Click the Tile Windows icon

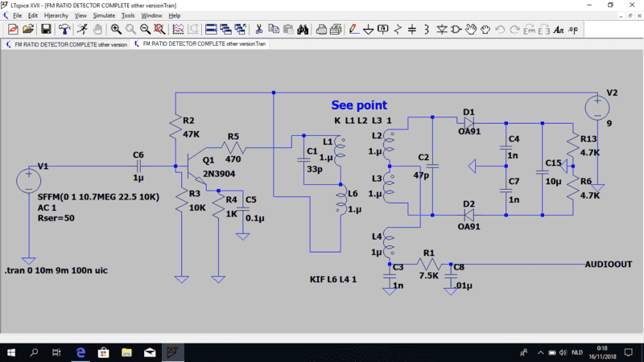(x=212, y=30)
